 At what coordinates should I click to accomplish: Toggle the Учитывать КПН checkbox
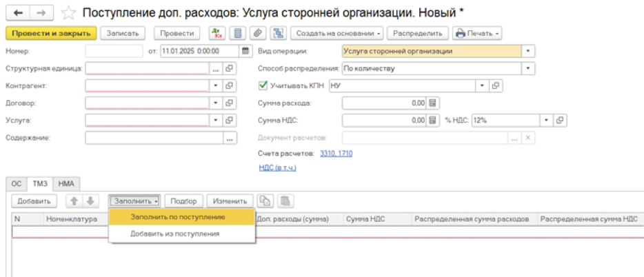(262, 85)
